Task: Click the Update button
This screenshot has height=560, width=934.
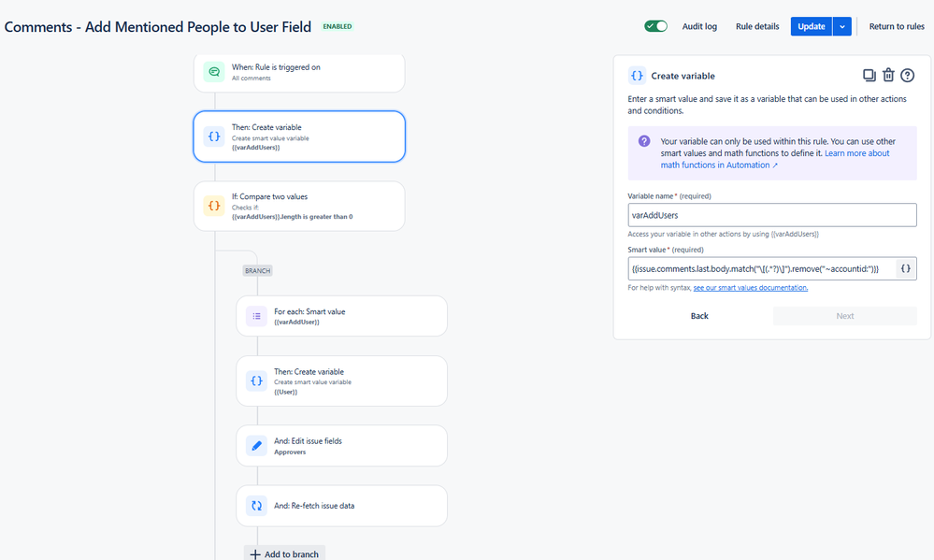Action: (812, 26)
